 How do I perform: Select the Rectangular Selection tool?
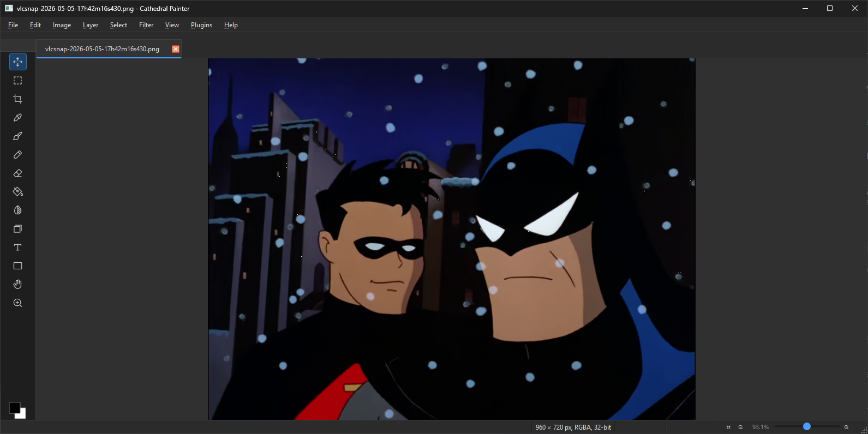(x=18, y=80)
